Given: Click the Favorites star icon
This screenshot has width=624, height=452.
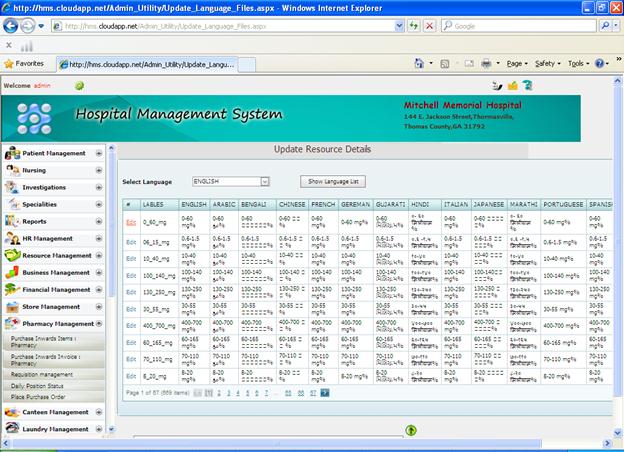Looking at the screenshot, I should [9, 63].
